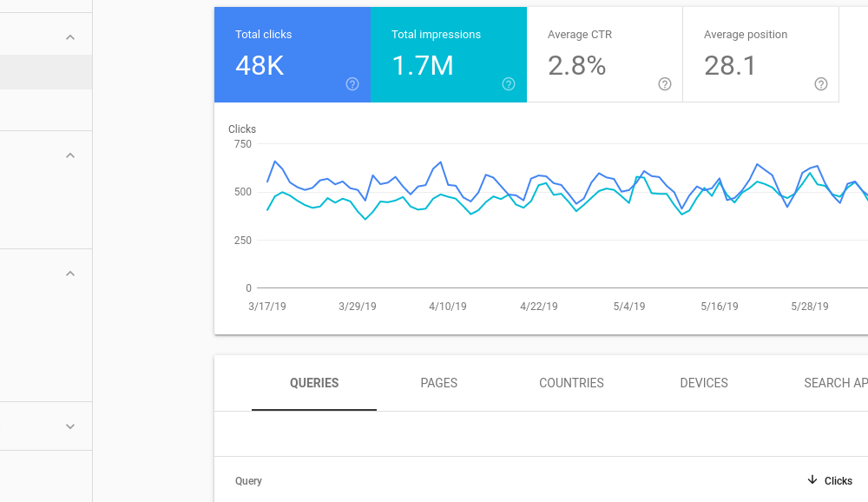Collapse the third sidebar section chevron
This screenshot has height=502, width=868.
click(70, 274)
